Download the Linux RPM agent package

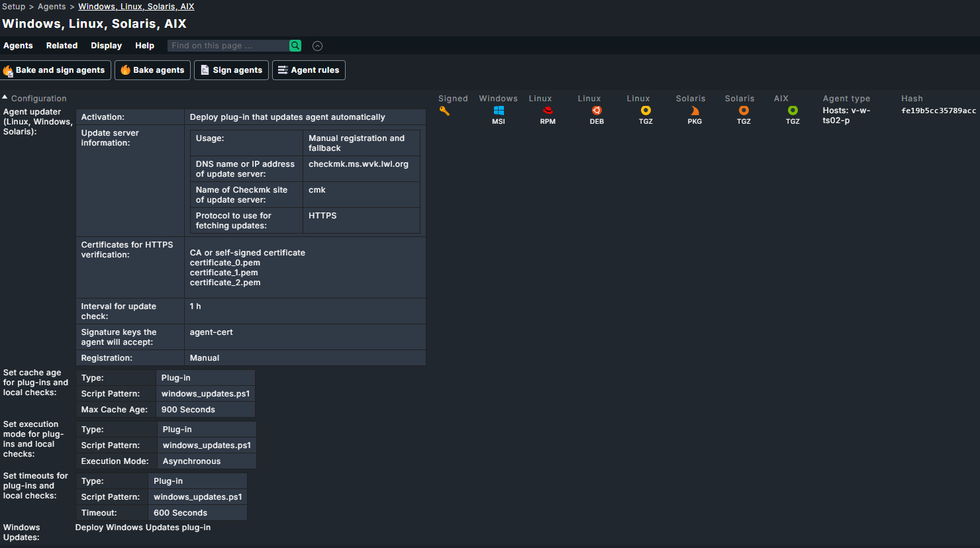[548, 115]
